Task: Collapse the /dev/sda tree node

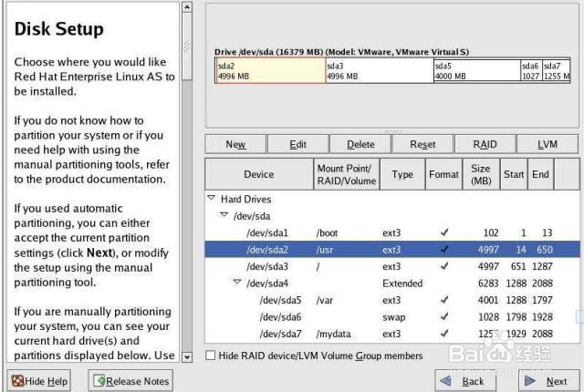Action: 224,214
